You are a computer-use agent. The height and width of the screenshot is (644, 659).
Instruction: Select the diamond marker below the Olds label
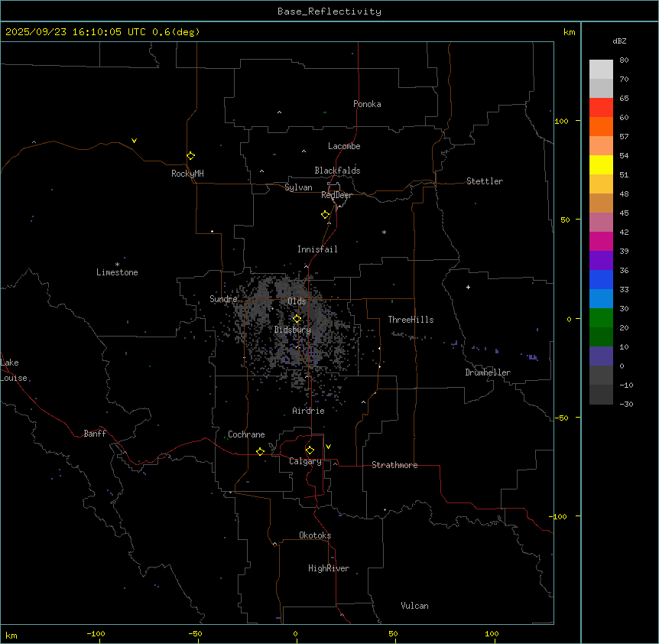click(x=297, y=319)
